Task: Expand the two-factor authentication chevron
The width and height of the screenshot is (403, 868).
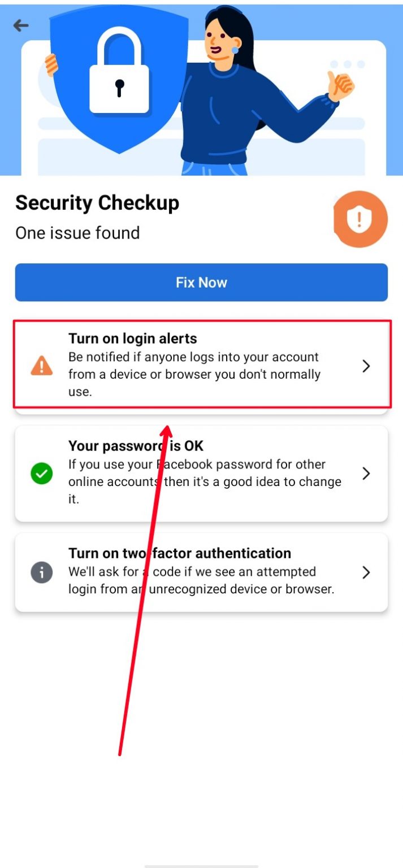Action: (x=366, y=572)
